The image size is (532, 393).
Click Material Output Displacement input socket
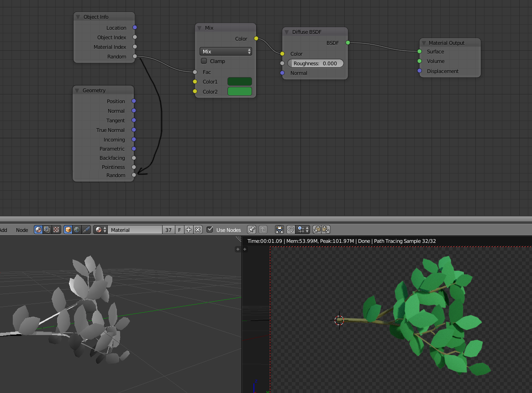pyautogui.click(x=420, y=71)
